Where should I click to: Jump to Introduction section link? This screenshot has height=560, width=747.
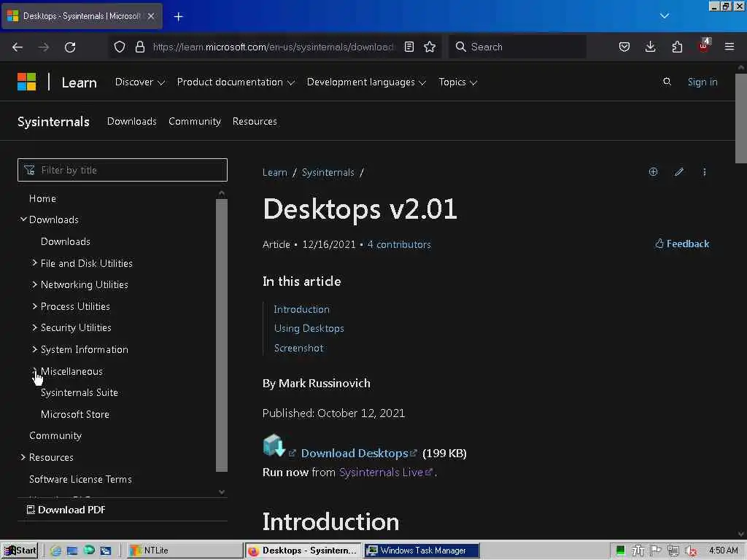301,309
